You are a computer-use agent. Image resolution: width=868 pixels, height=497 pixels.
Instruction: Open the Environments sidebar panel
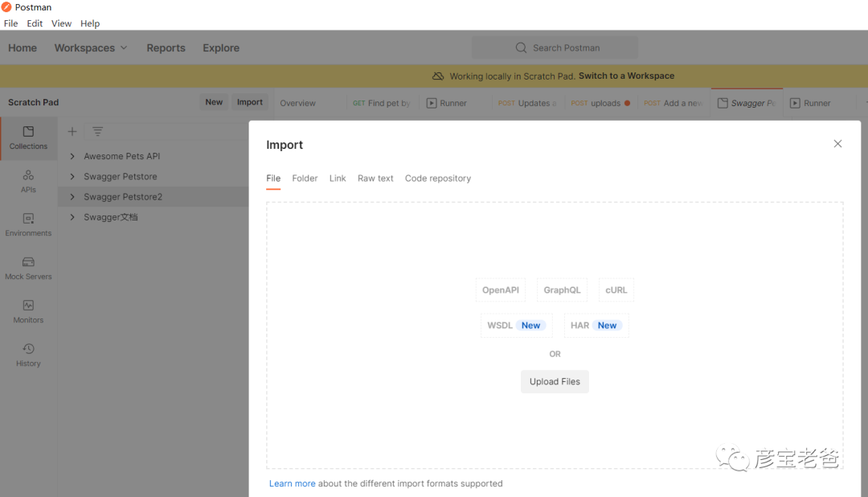tap(28, 224)
